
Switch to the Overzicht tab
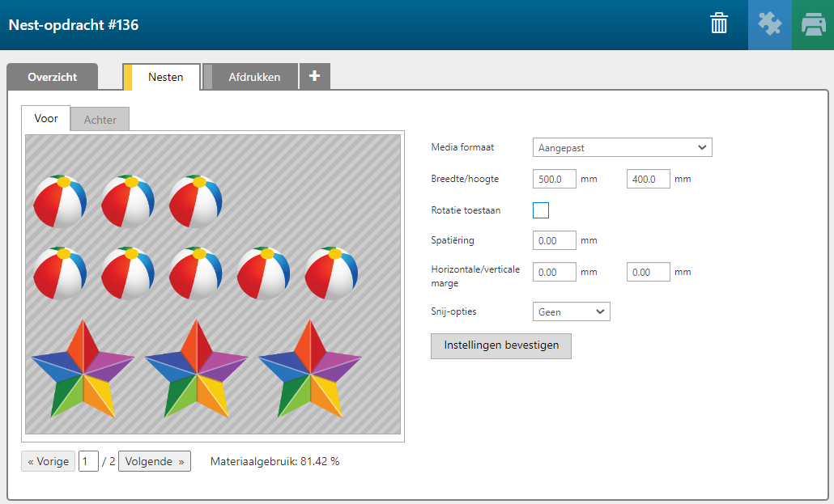(52, 77)
